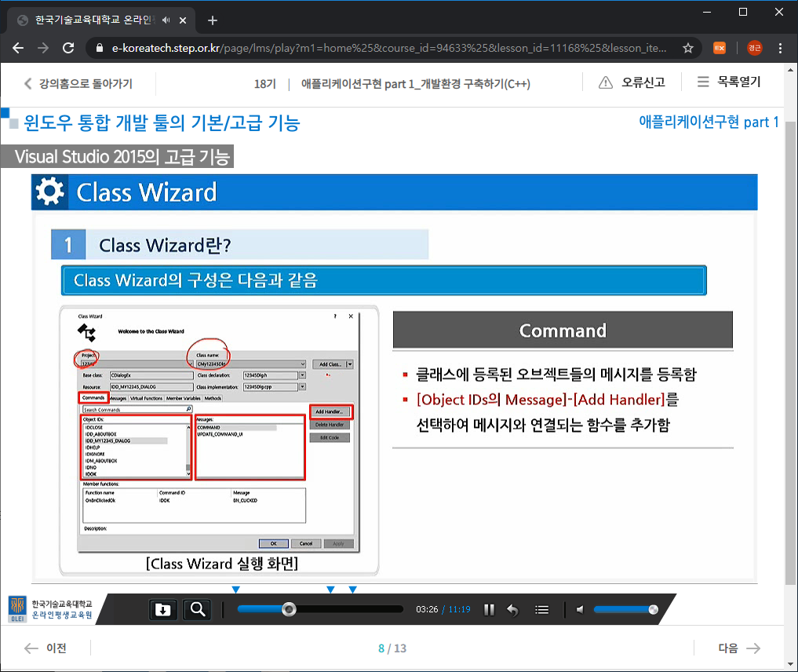Image resolution: width=798 pixels, height=672 pixels.
Task: Bookmark this page with star icon
Action: click(x=688, y=49)
